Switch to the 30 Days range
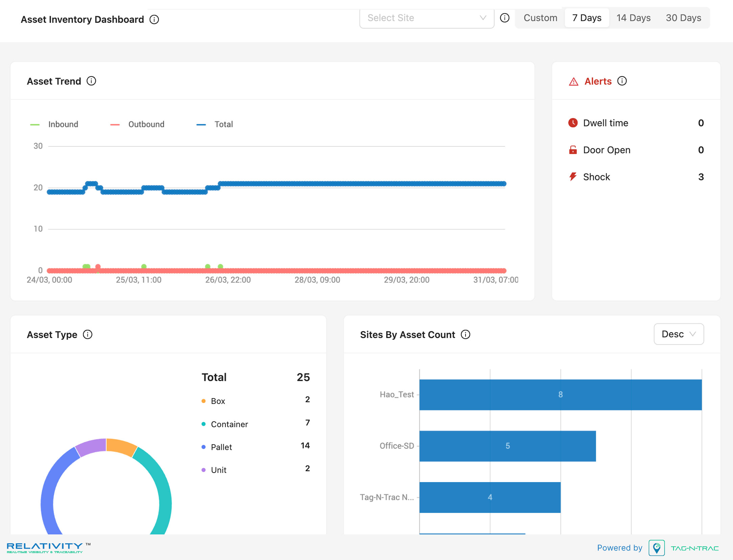 (x=683, y=18)
